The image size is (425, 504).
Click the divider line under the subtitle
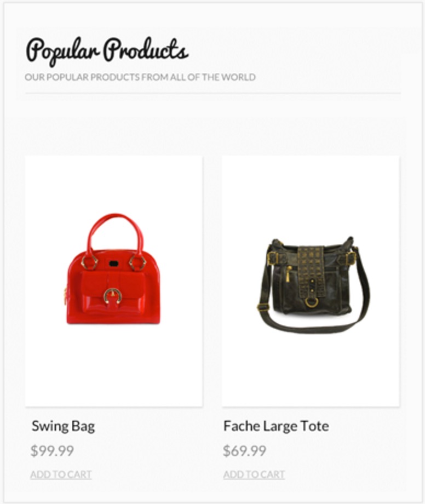click(x=213, y=93)
